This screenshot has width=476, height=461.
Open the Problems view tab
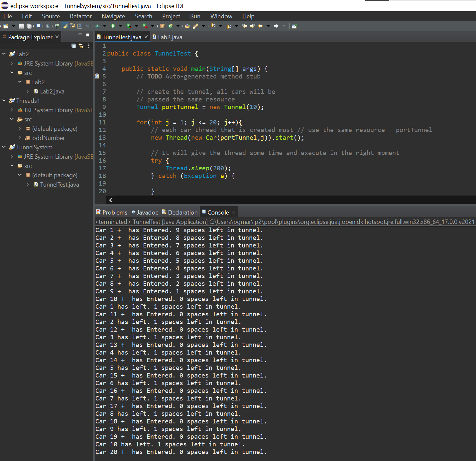click(x=114, y=212)
